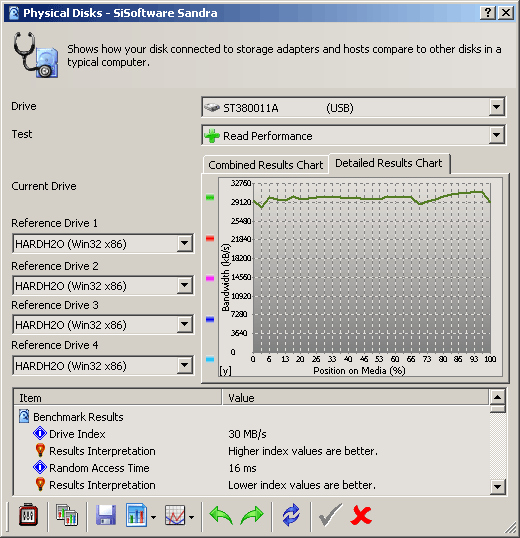This screenshot has height=538, width=520.
Task: Click the Lower index values are better text
Action: (302, 485)
